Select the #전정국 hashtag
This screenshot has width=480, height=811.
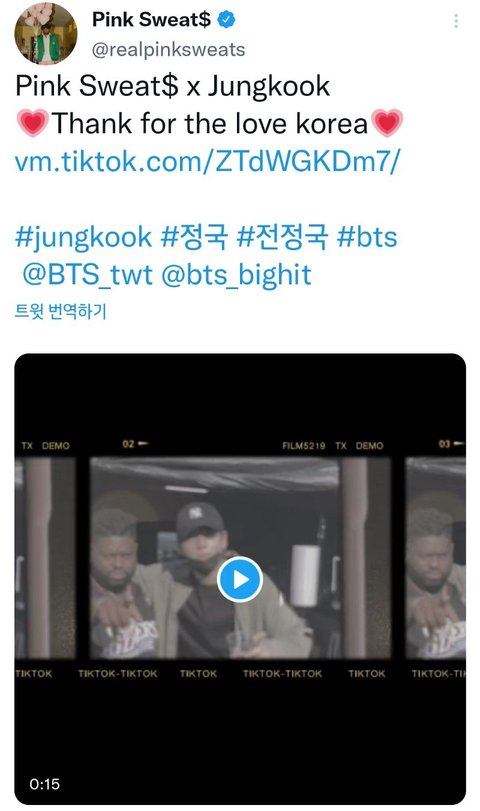(x=282, y=237)
